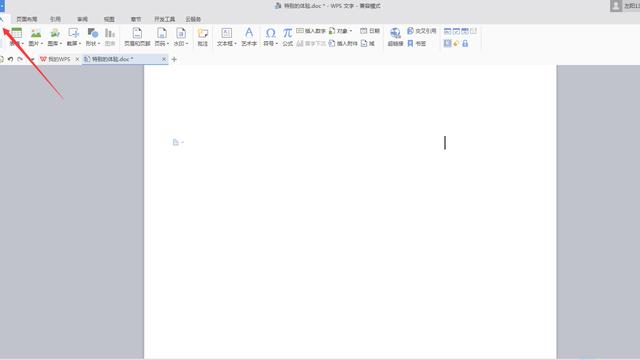Open the 开发工具 (Developer Tools) tab
Image resolution: width=640 pixels, height=360 pixels.
pos(164,19)
